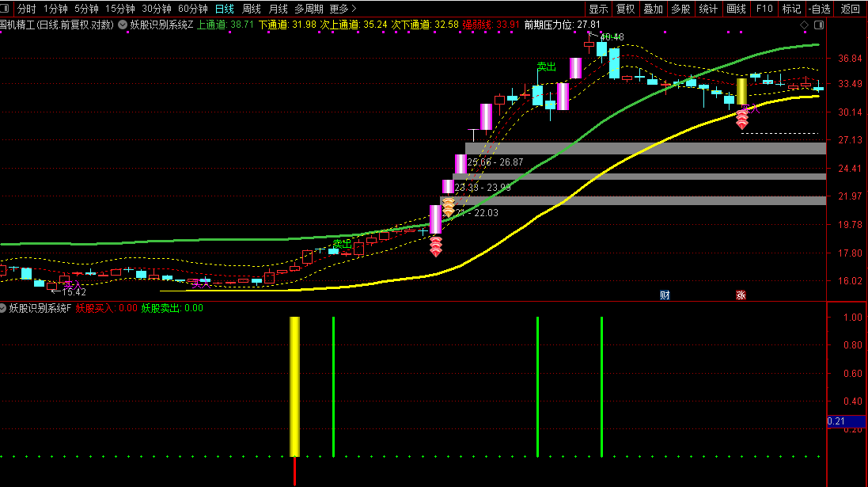Switch to the 月线 monthly tab
The height and width of the screenshot is (487, 868).
coord(278,9)
